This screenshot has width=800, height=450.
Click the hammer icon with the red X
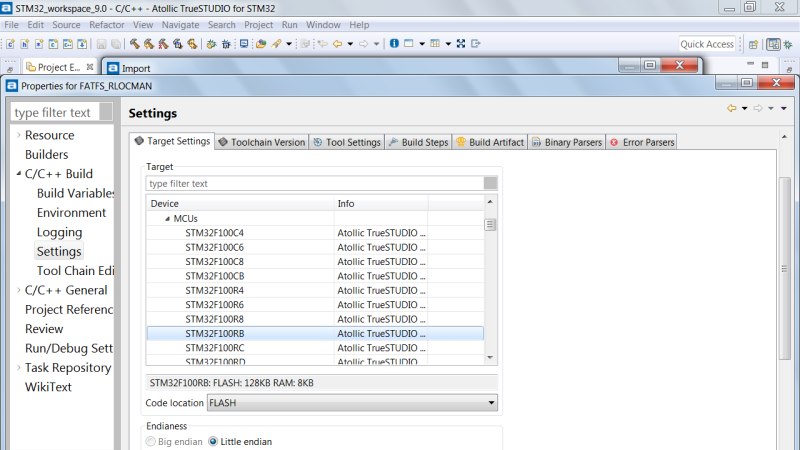coord(163,44)
